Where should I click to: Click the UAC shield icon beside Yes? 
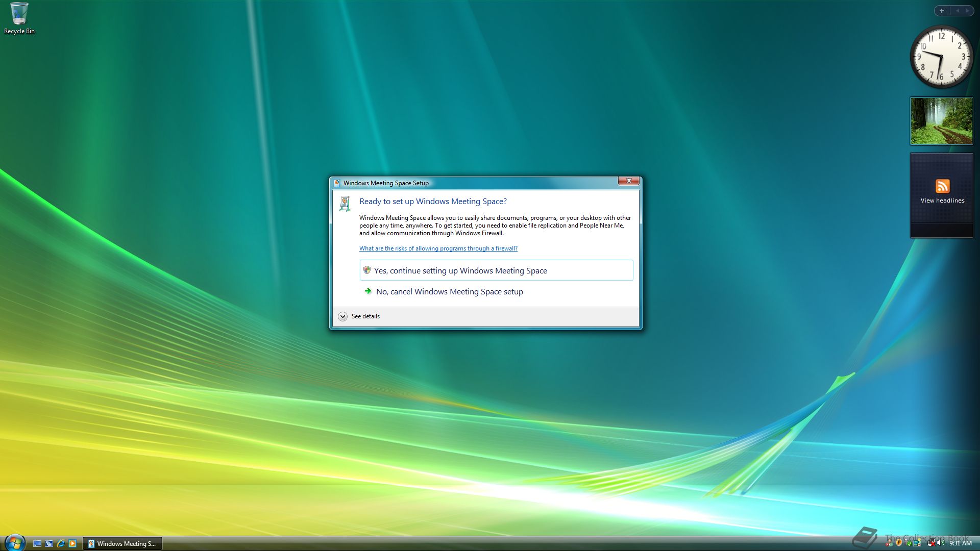point(366,270)
